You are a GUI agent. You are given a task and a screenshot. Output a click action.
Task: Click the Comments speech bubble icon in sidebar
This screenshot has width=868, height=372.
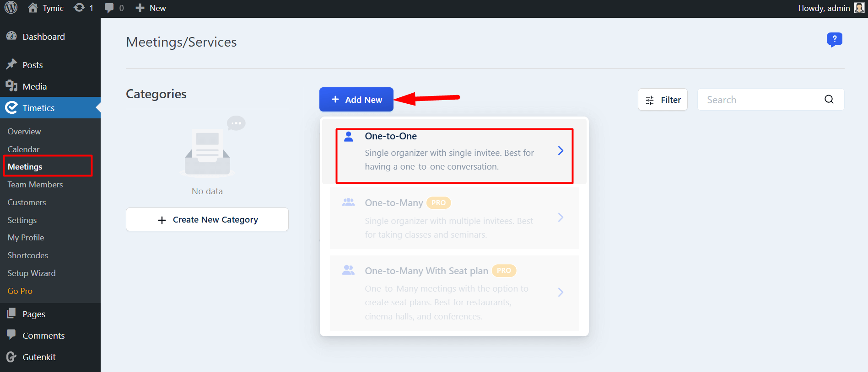(x=11, y=335)
